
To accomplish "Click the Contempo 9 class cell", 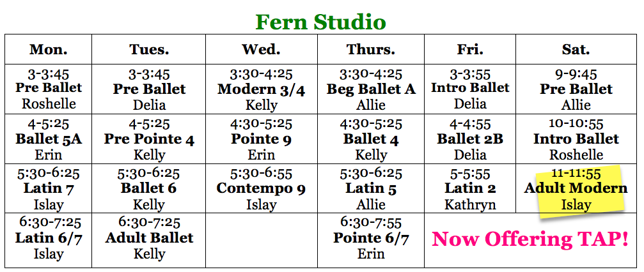I will tap(261, 188).
